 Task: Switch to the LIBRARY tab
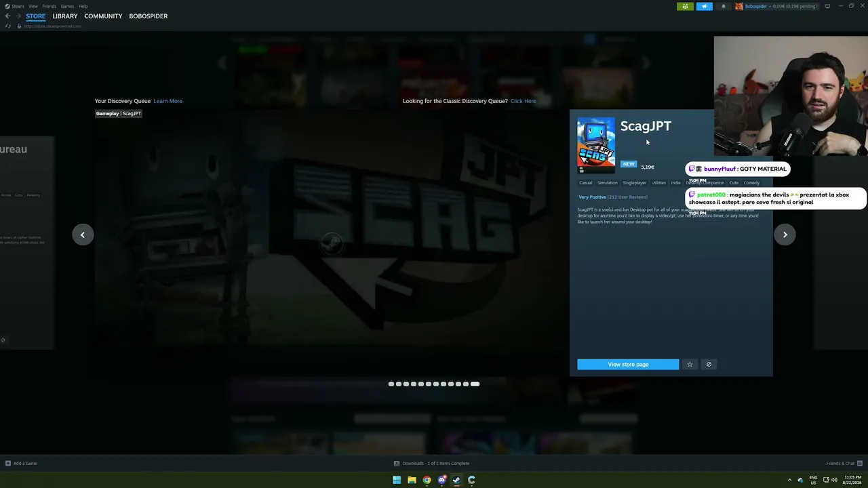65,16
